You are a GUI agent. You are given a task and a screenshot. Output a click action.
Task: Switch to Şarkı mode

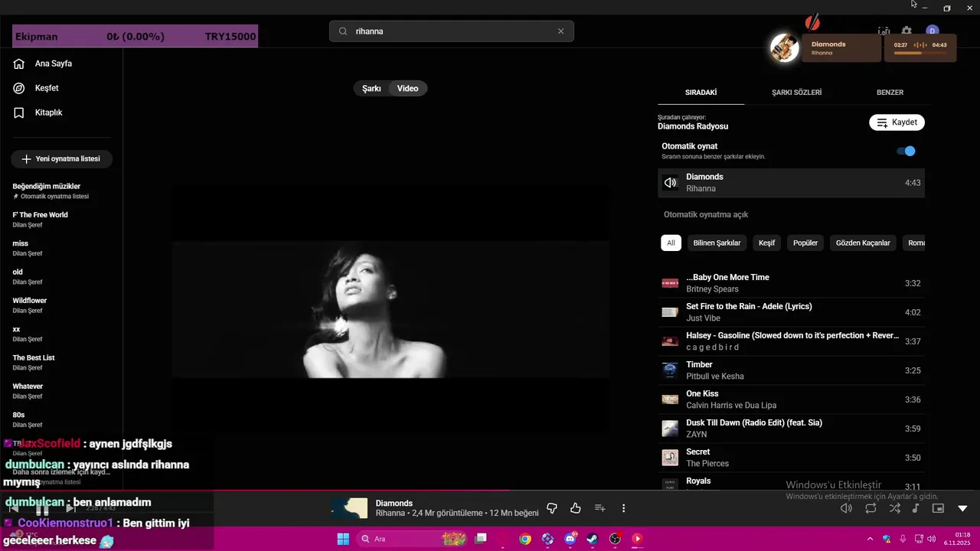pyautogui.click(x=371, y=89)
